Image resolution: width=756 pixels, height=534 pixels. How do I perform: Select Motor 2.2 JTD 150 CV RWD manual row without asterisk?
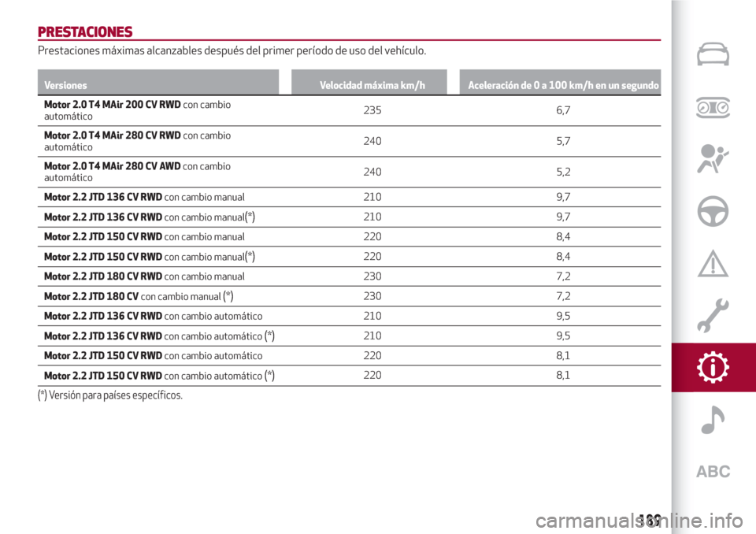349,237
